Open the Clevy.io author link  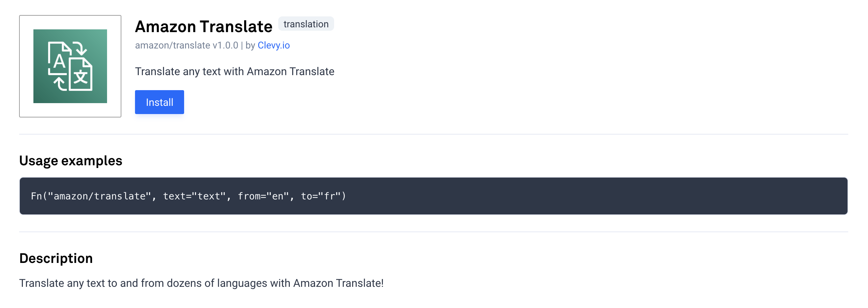273,45
